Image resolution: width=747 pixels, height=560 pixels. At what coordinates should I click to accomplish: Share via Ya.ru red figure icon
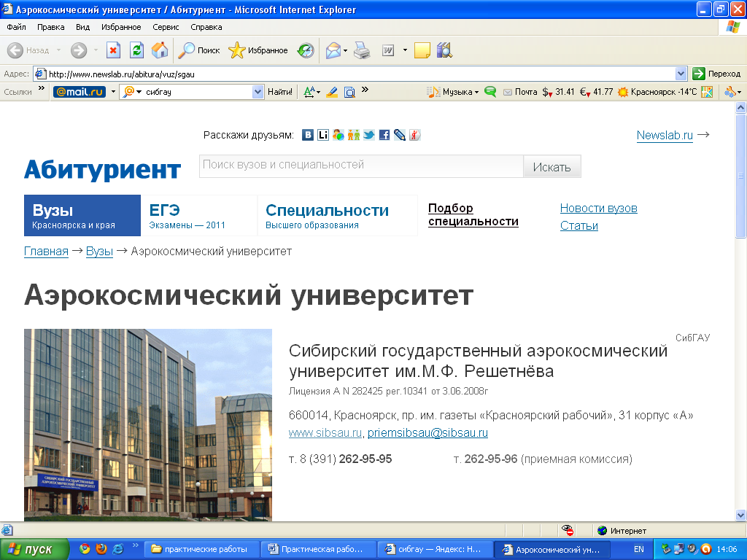[415, 135]
